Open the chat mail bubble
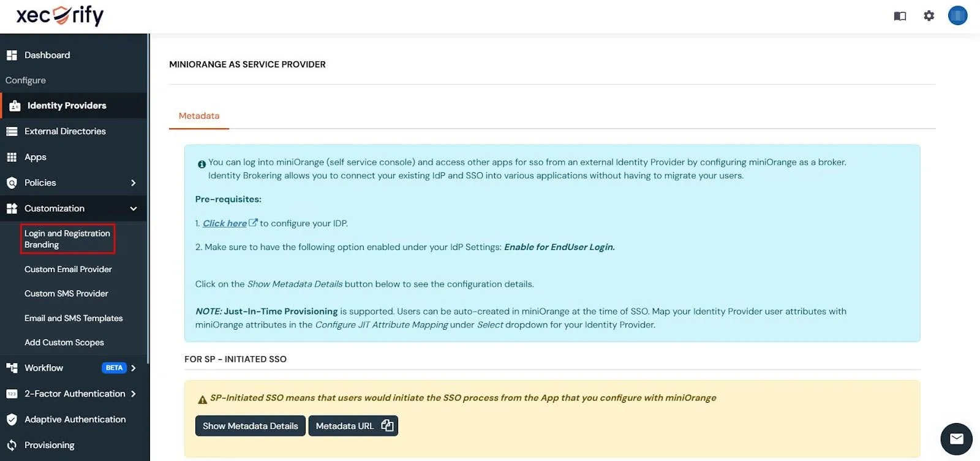 (956, 439)
